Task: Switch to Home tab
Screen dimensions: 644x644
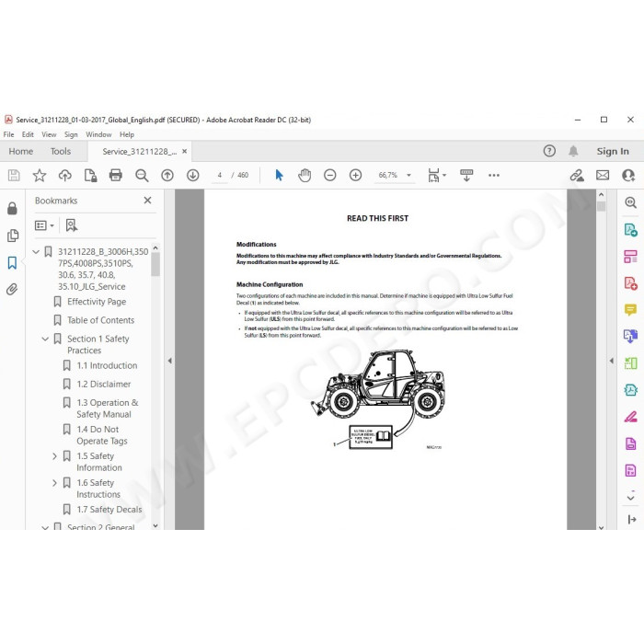Action: [x=21, y=151]
